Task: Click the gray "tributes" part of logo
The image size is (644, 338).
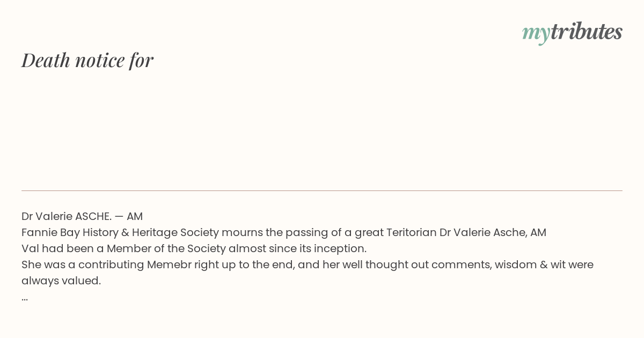Action: pos(587,32)
